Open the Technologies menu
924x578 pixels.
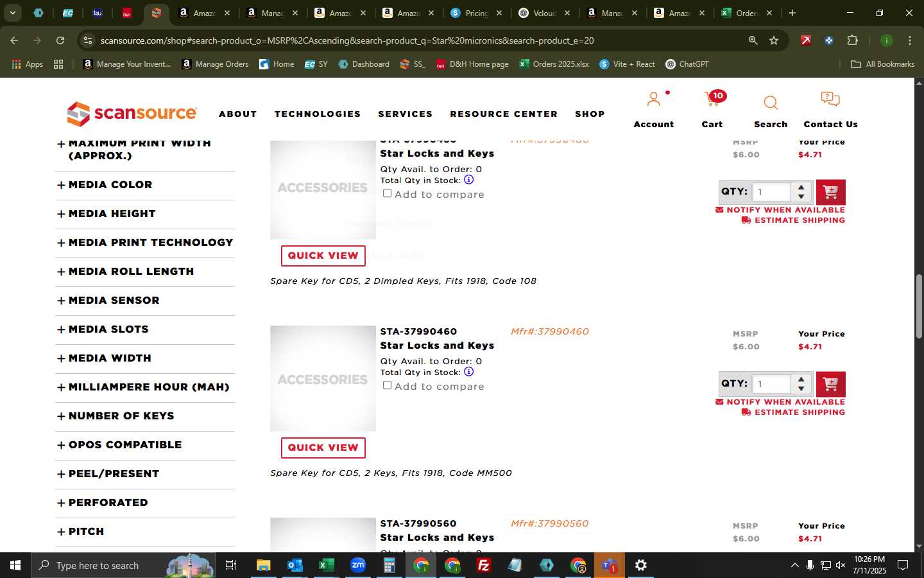pyautogui.click(x=318, y=114)
